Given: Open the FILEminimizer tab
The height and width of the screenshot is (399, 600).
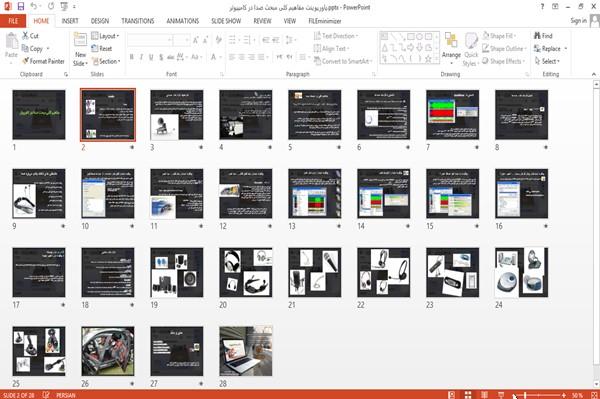Looking at the screenshot, I should pos(324,21).
